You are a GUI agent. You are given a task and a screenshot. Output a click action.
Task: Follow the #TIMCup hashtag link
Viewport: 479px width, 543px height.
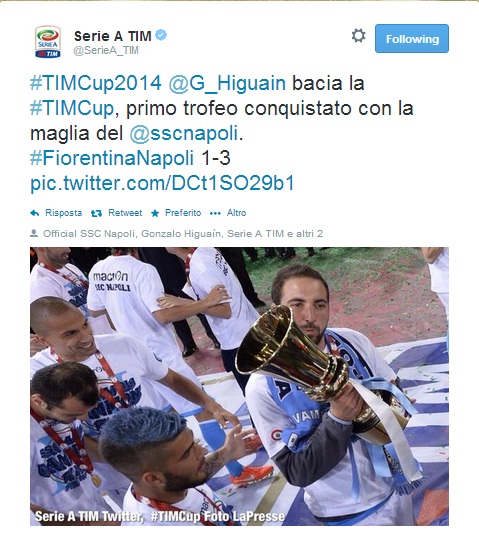tap(72, 109)
